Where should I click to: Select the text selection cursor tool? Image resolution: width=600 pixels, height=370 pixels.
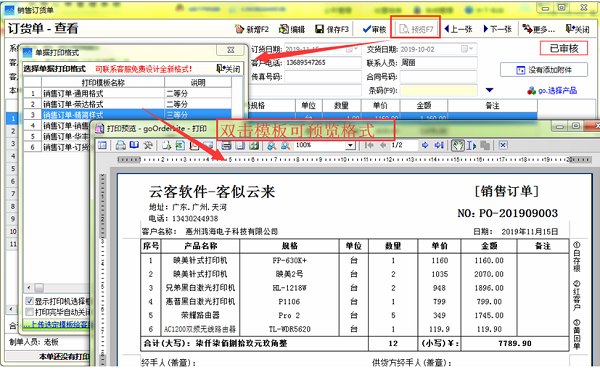tap(471, 145)
